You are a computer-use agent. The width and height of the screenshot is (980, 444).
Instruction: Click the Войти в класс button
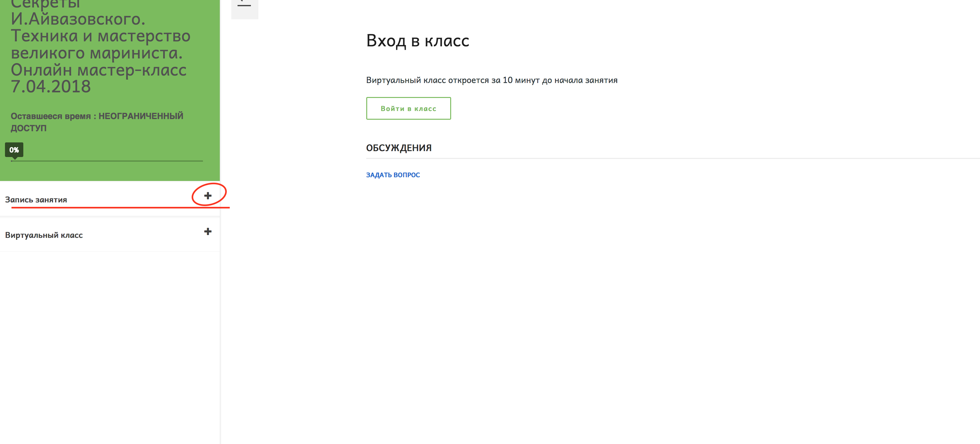click(x=409, y=109)
